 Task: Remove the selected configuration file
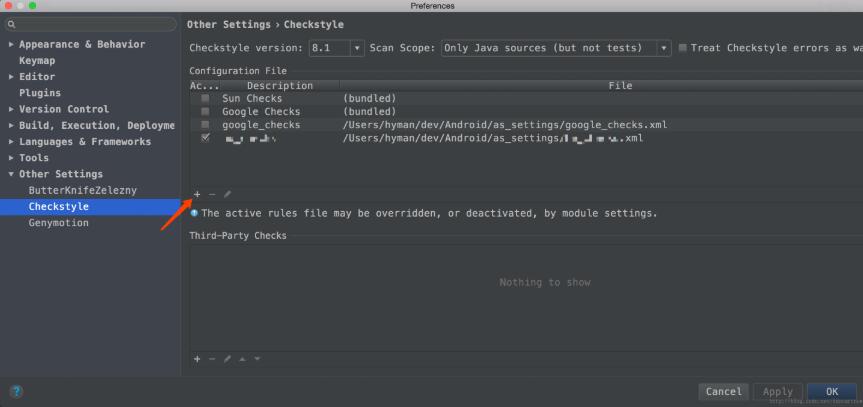212,194
